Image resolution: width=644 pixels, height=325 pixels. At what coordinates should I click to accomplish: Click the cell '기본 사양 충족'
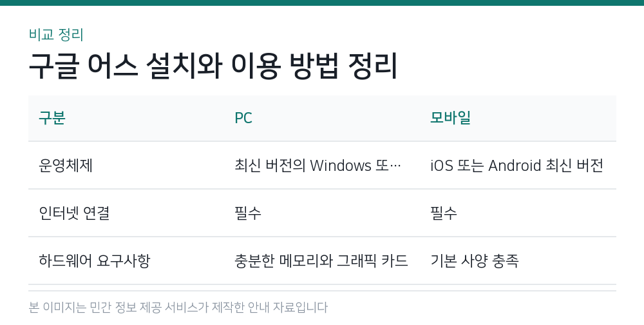point(475,261)
